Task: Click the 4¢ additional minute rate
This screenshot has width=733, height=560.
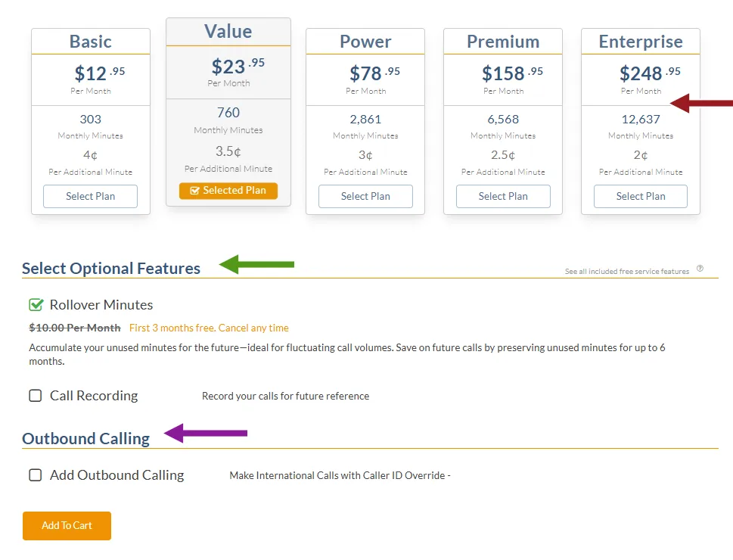Action: [x=90, y=155]
